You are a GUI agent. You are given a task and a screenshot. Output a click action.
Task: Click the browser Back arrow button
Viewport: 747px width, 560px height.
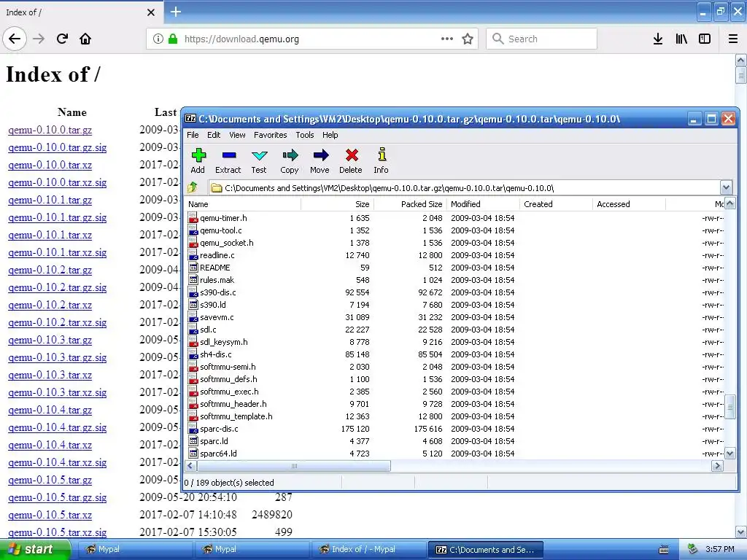pos(15,39)
